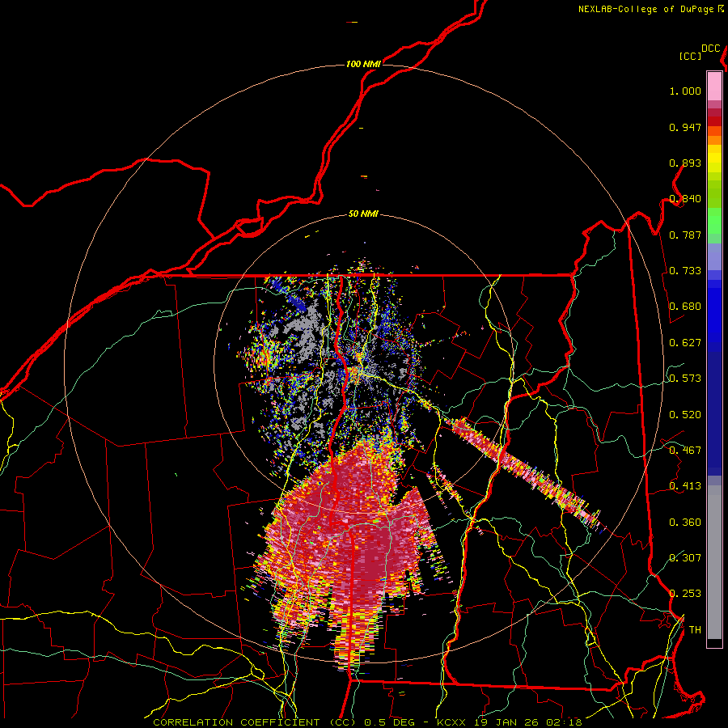Click the diagonal pink radar streak
This screenshot has width=728, height=728.
[525, 472]
